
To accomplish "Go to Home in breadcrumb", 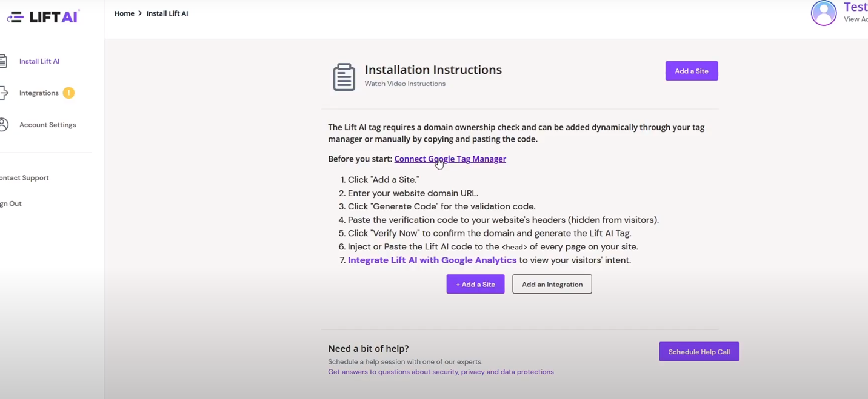I will (124, 13).
